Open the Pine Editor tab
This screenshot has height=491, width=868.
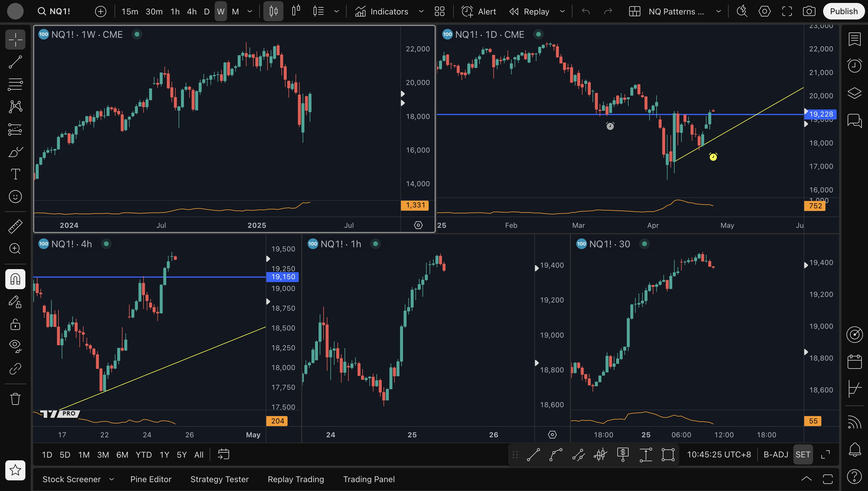pos(151,479)
